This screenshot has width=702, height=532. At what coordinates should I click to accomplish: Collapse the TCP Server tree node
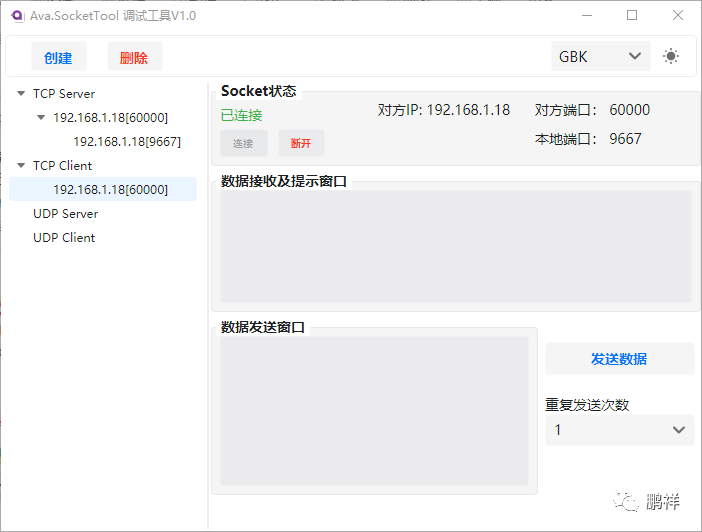point(21,94)
